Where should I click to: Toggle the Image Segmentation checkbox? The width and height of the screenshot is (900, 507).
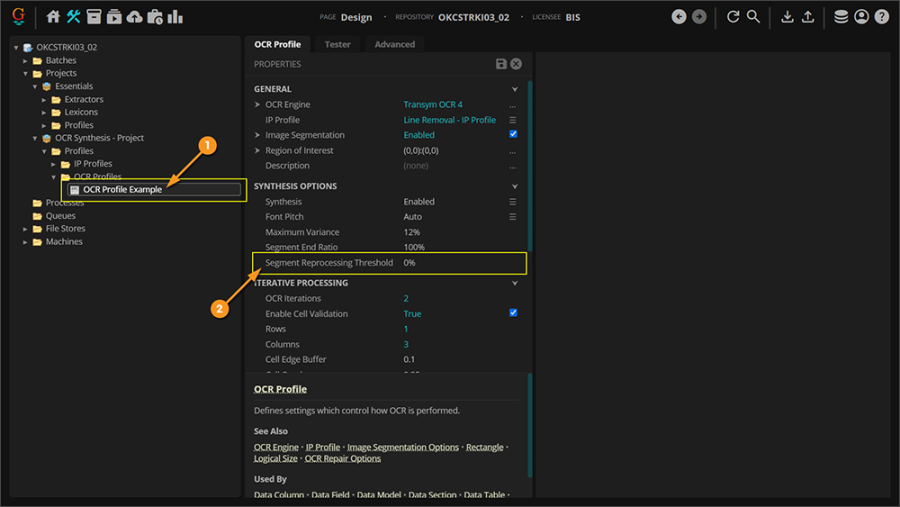click(x=513, y=135)
